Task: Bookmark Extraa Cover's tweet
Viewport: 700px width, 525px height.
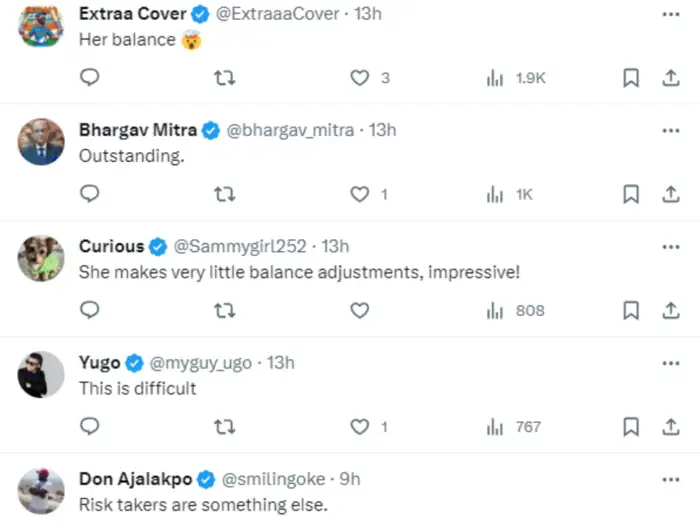Action: (x=631, y=78)
